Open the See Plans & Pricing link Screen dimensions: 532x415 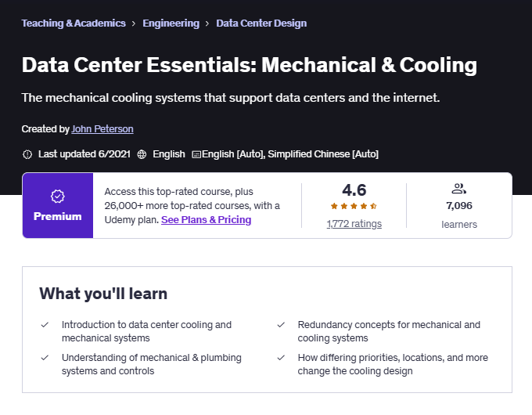(206, 220)
